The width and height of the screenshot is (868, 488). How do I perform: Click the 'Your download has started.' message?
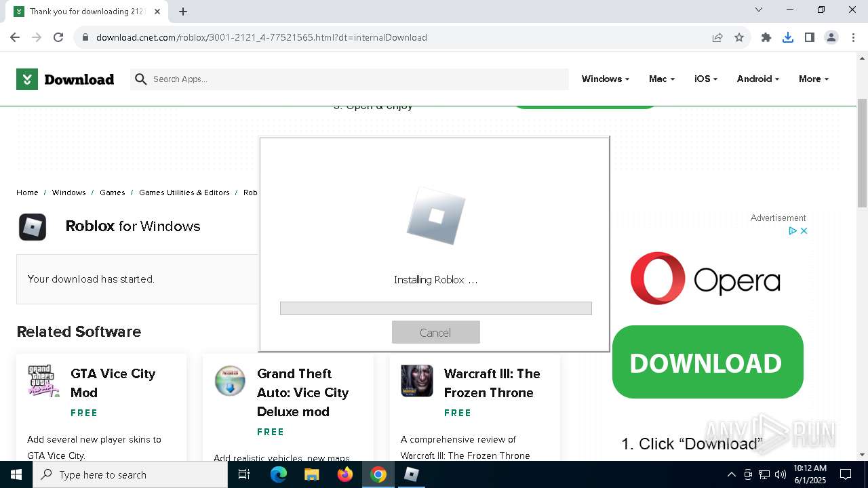coord(91,279)
